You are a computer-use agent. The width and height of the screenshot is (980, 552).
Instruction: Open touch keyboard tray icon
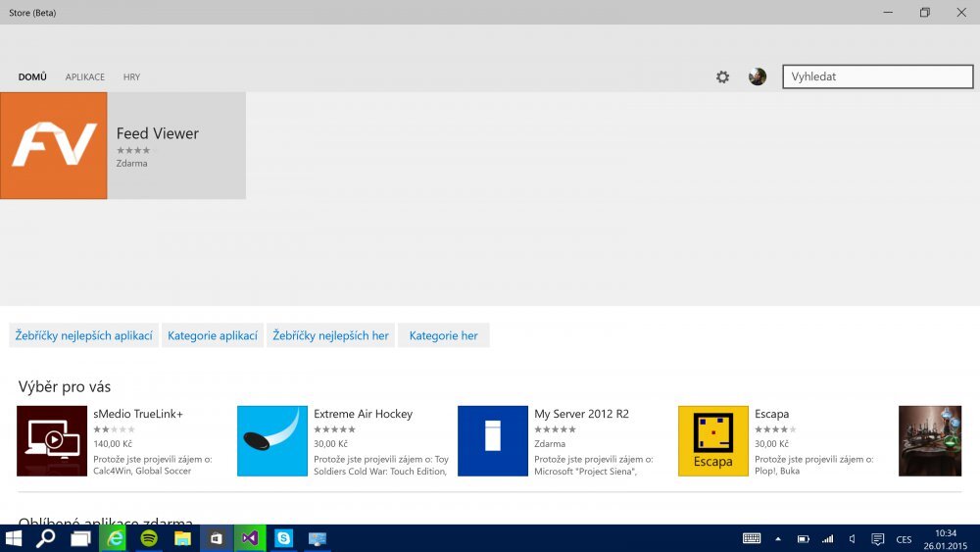tap(752, 538)
